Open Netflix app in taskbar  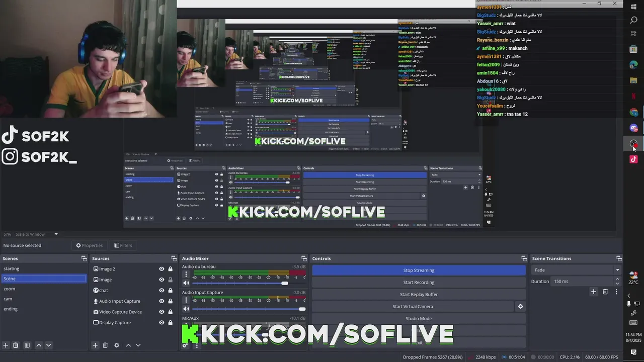point(633,96)
